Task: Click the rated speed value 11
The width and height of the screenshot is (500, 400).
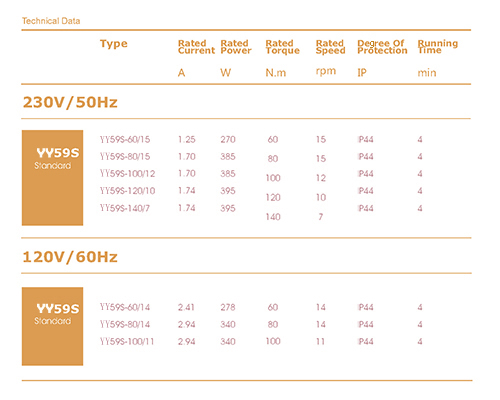Action: coord(320,341)
